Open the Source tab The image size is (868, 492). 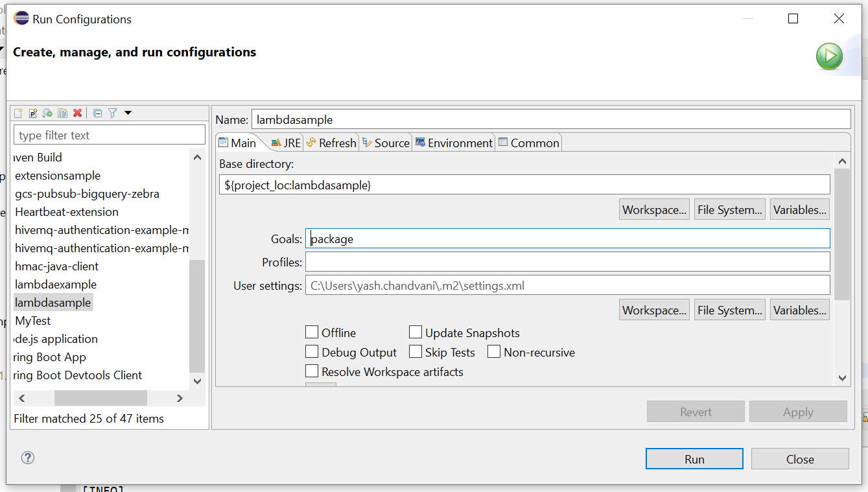click(386, 143)
